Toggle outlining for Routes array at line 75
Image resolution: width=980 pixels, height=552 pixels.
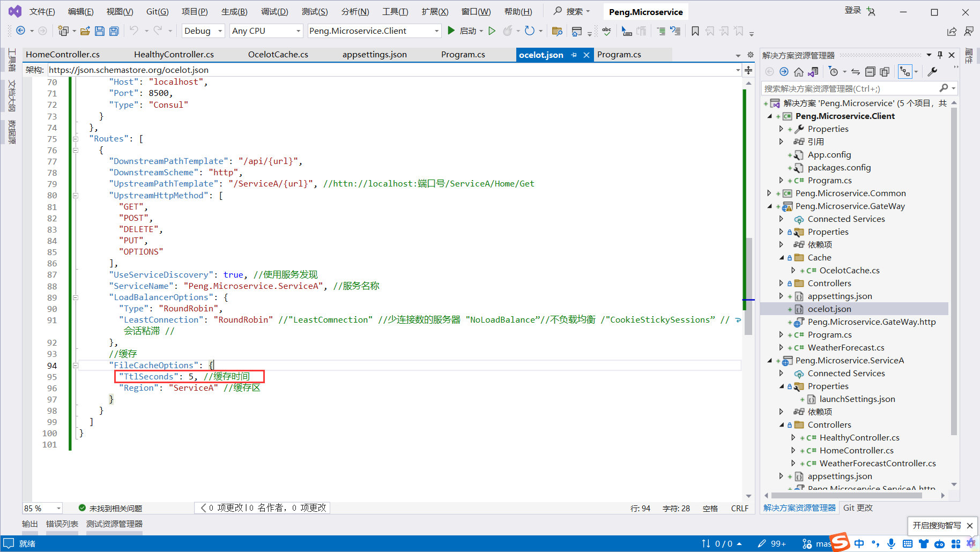click(76, 139)
